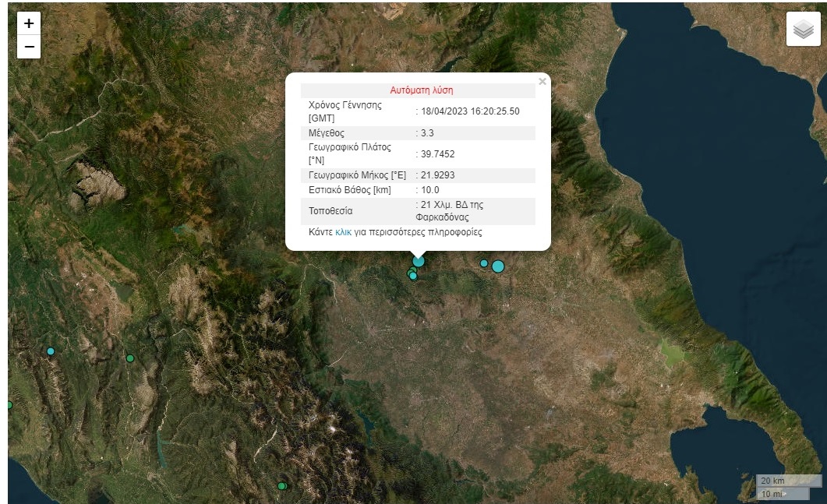Close the earthquake info popup

tap(542, 82)
